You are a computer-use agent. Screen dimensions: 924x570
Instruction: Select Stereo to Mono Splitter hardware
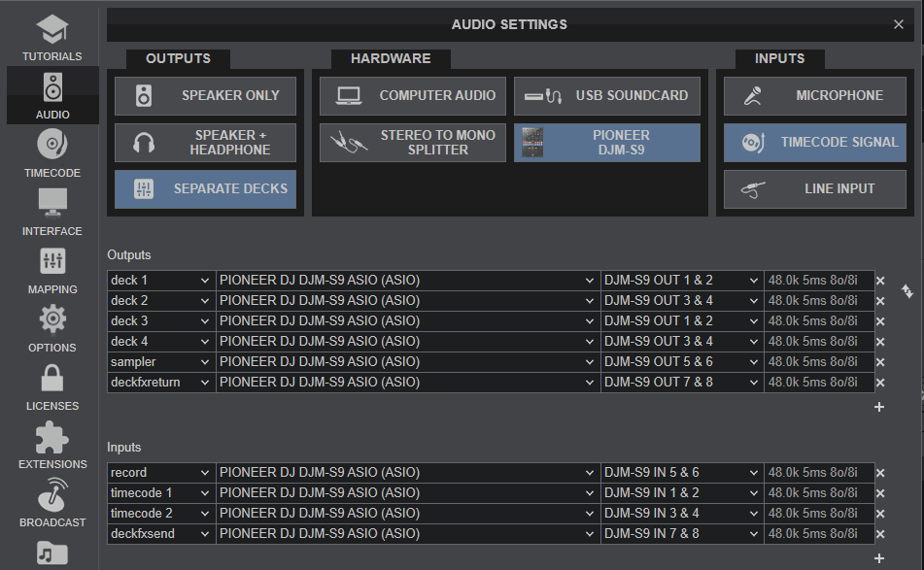[x=413, y=143]
